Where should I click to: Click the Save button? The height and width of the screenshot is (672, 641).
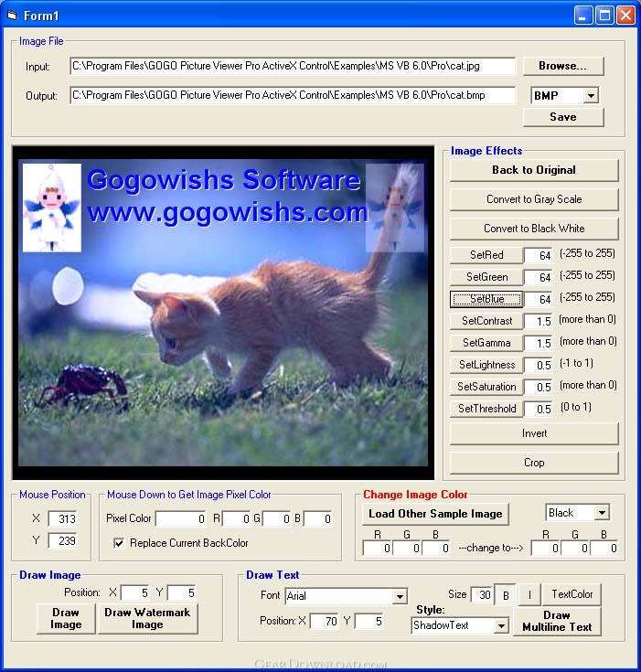pos(563,117)
